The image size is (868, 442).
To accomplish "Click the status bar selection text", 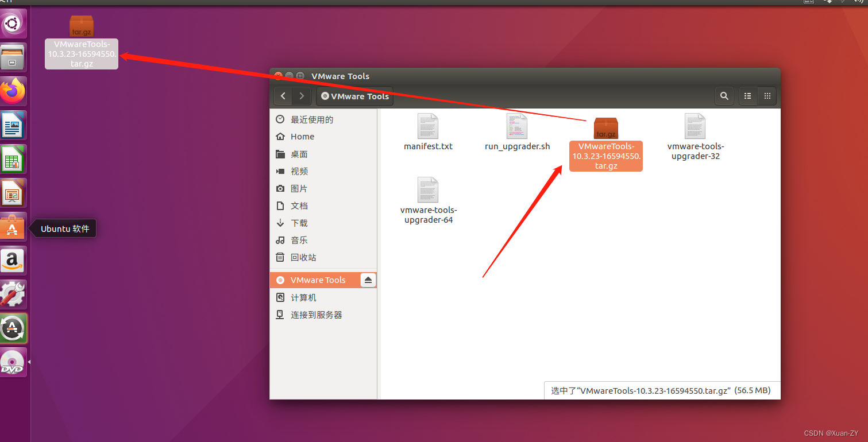I will tap(661, 390).
